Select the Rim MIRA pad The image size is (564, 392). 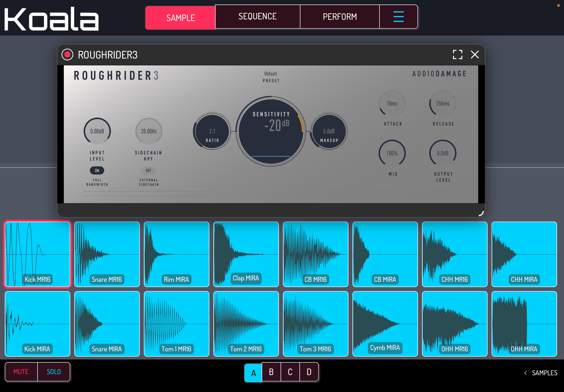pos(177,254)
